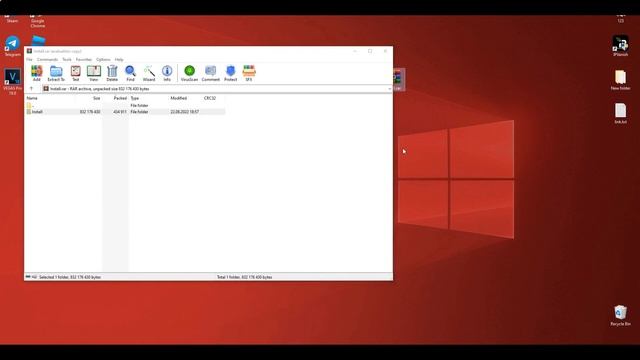Open the Favorites menu

[x=84, y=60]
